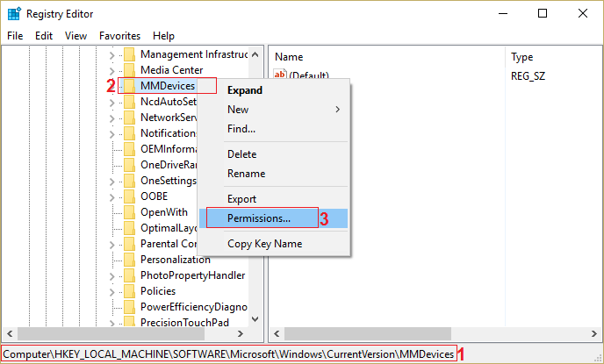This screenshot has height=364, width=604.
Task: Select Export in the context menu
Action: (x=241, y=199)
